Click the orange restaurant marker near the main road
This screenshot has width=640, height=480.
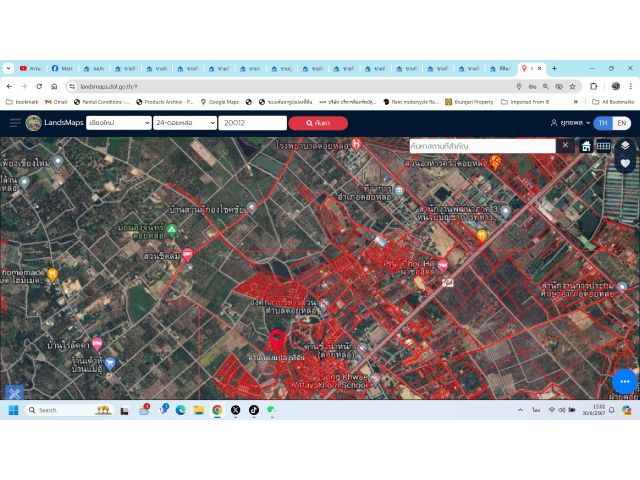[482, 236]
